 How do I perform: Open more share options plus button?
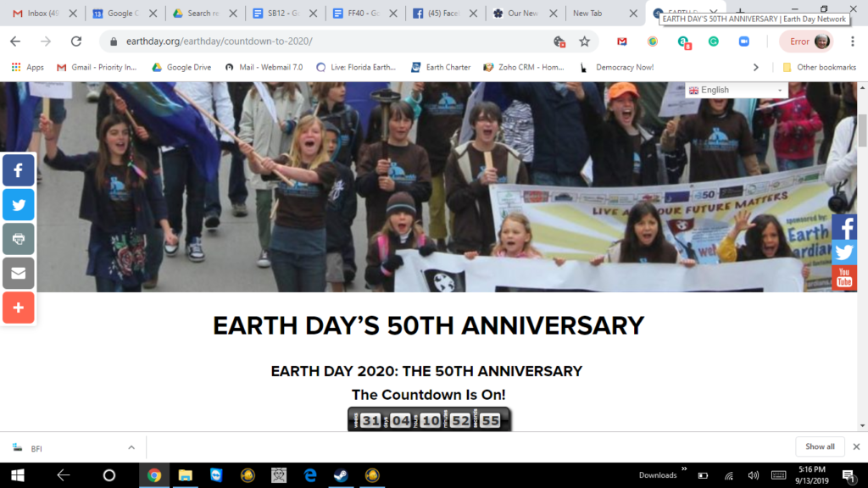(19, 308)
